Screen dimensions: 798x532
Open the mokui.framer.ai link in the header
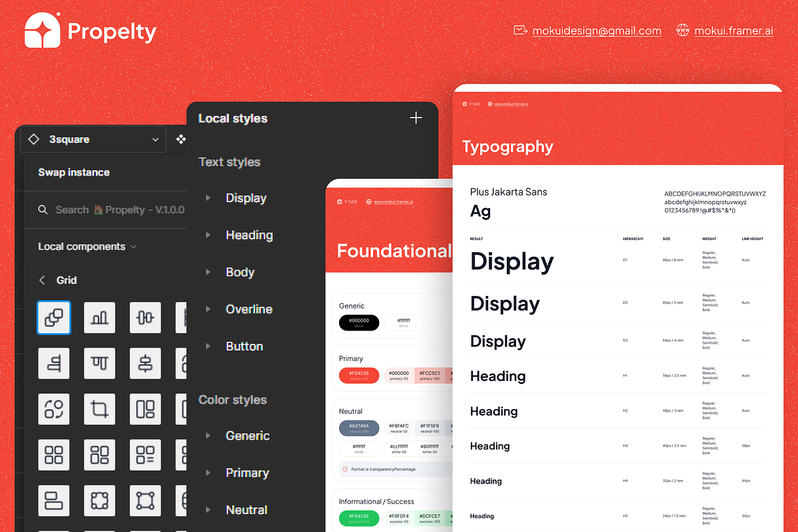coord(734,31)
